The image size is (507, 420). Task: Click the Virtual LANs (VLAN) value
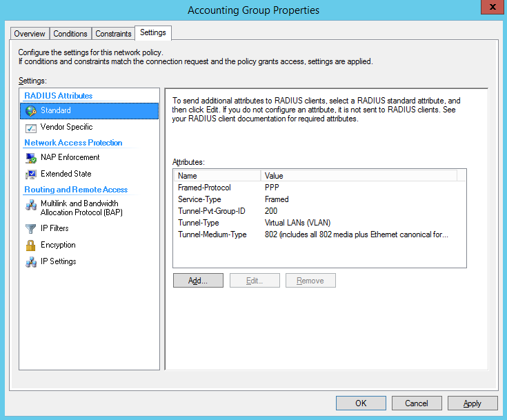pos(297,223)
